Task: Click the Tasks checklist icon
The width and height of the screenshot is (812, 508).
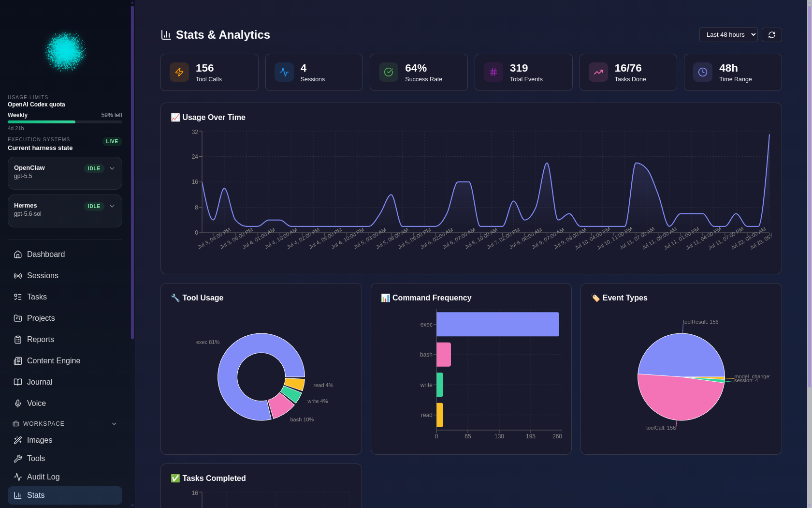Action: [18, 297]
